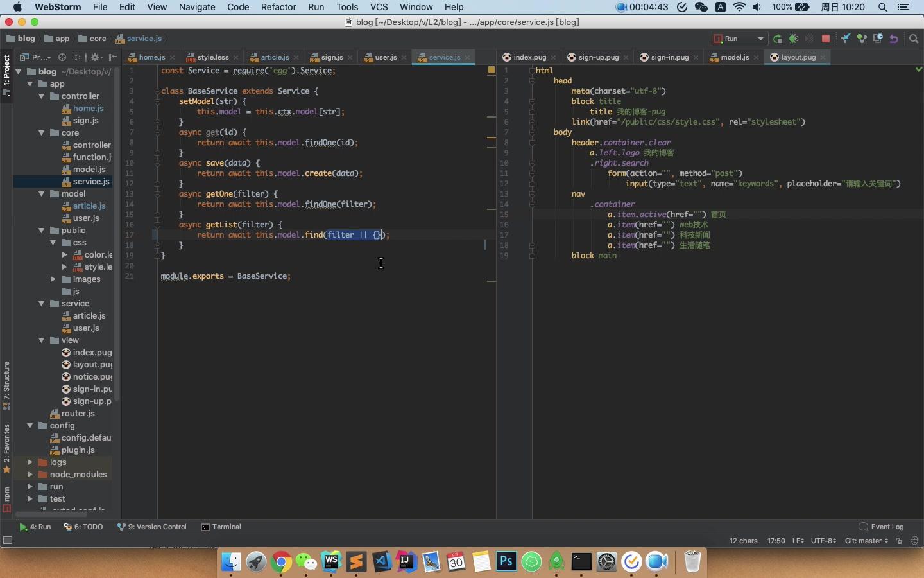Switch to home.js editor tab
Viewport: 924px width, 578px height.
(152, 57)
